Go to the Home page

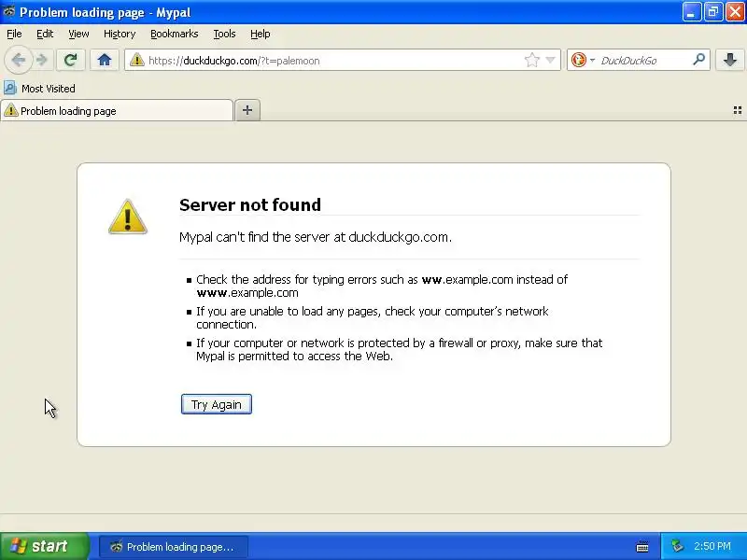tap(105, 60)
